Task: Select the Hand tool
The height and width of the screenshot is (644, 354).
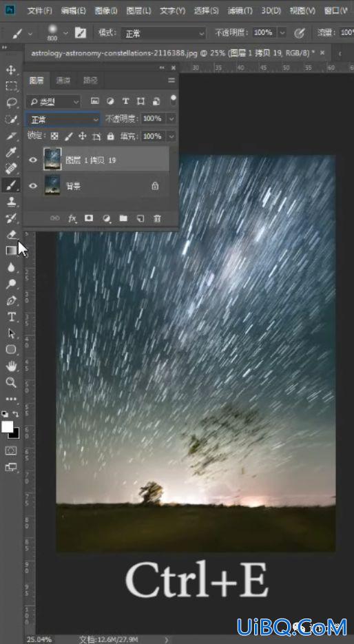Action: pyautogui.click(x=11, y=366)
